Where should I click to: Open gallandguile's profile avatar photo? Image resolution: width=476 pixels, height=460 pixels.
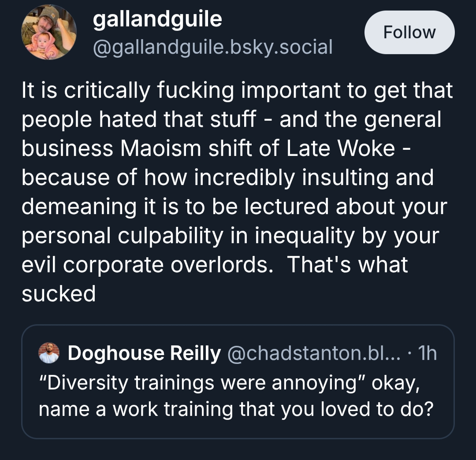[49, 33]
